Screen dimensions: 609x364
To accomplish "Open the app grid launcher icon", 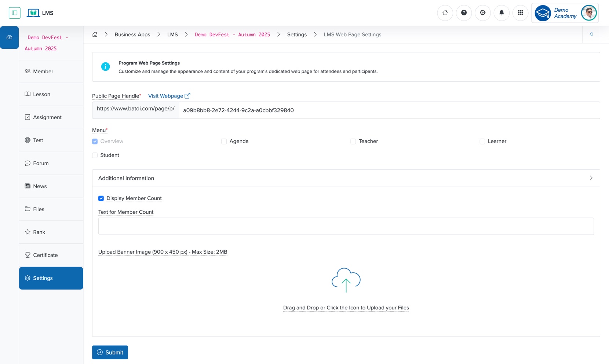I will point(520,12).
